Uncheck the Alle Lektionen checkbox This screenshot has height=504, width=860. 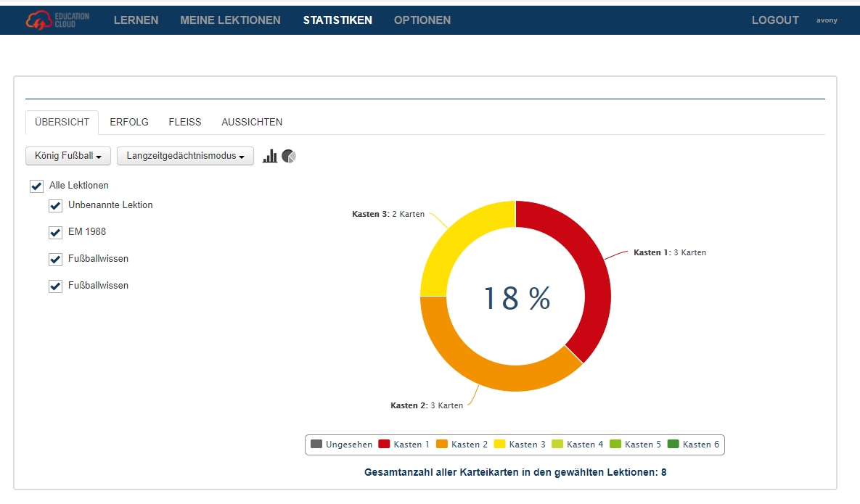[36, 186]
